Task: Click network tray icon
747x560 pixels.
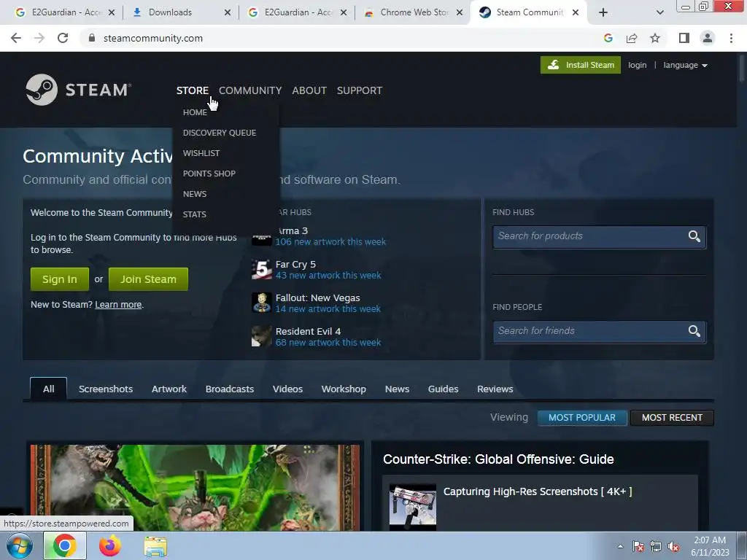Action: pos(656,547)
